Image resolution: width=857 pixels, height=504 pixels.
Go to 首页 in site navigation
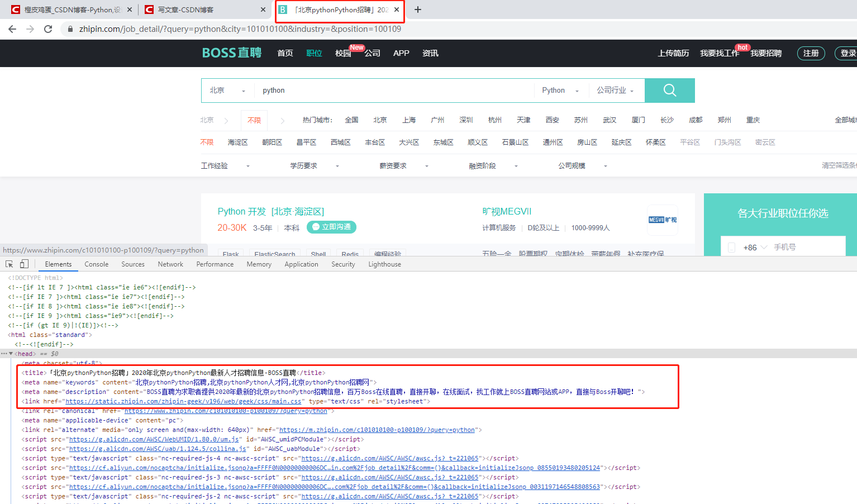(x=285, y=53)
